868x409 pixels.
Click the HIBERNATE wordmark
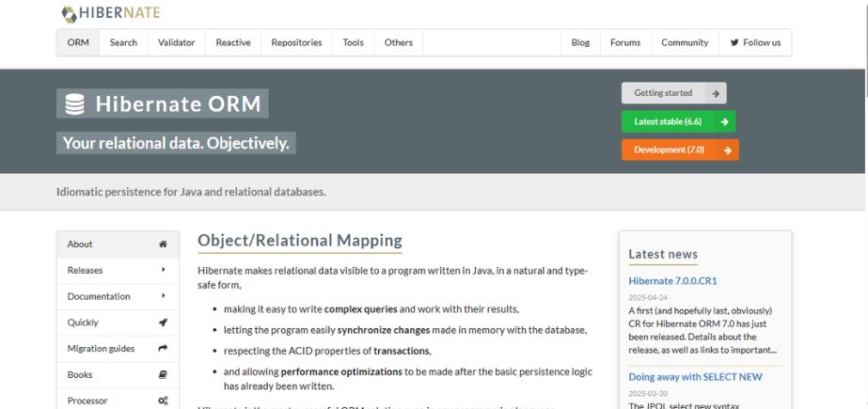point(119,13)
